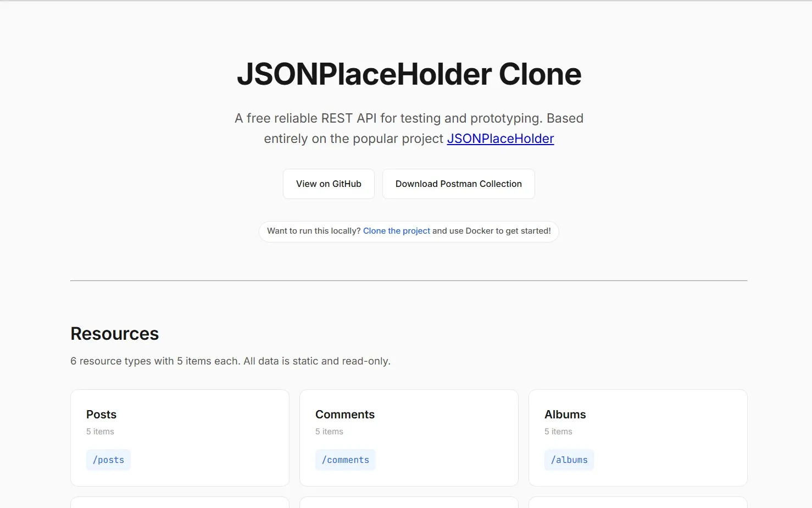
Task: Open the View on GitHub button
Action: click(x=329, y=184)
